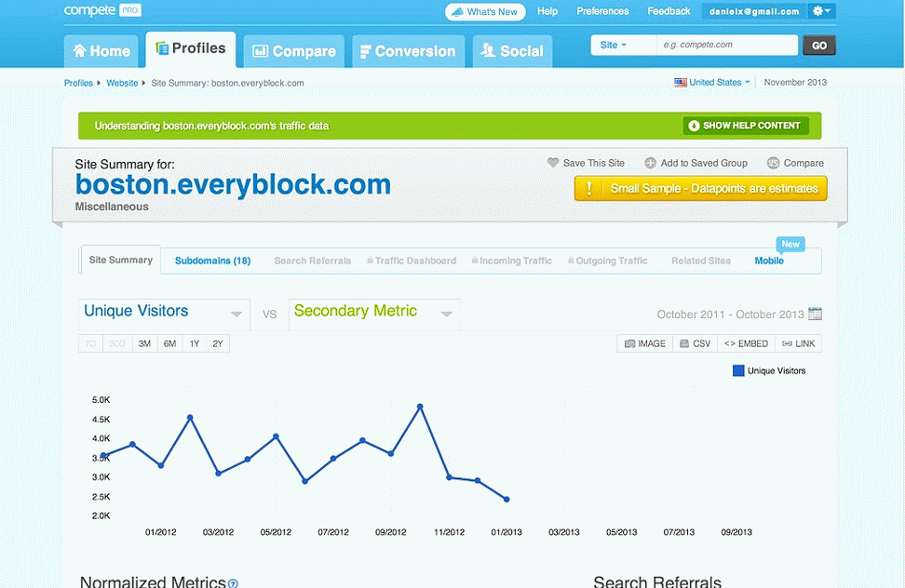905x588 pixels.
Task: Focus the site search input field
Action: [726, 45]
